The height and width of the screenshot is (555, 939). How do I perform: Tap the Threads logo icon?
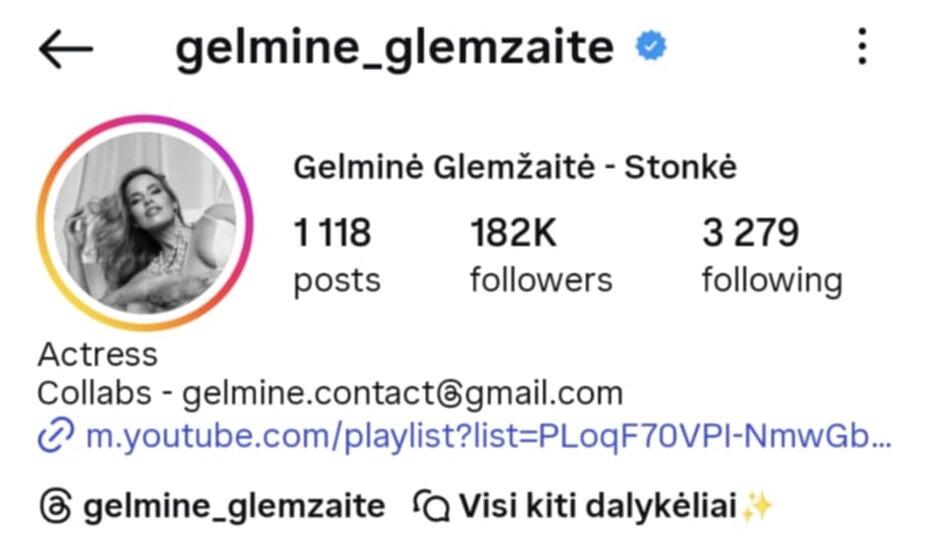(x=56, y=507)
